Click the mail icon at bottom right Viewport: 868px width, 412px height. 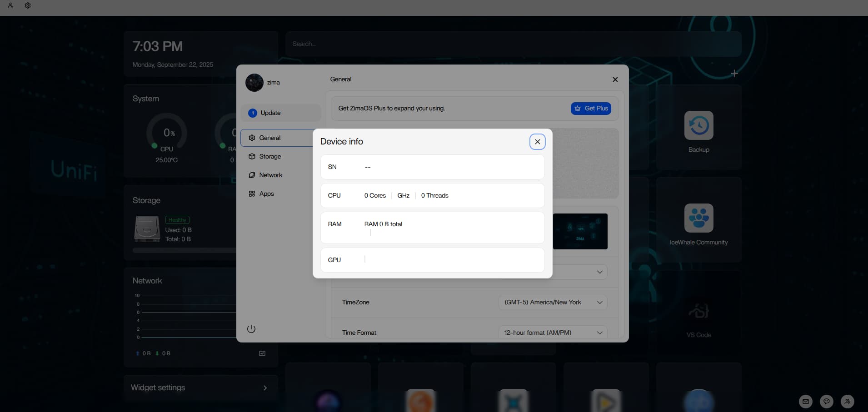(x=806, y=402)
